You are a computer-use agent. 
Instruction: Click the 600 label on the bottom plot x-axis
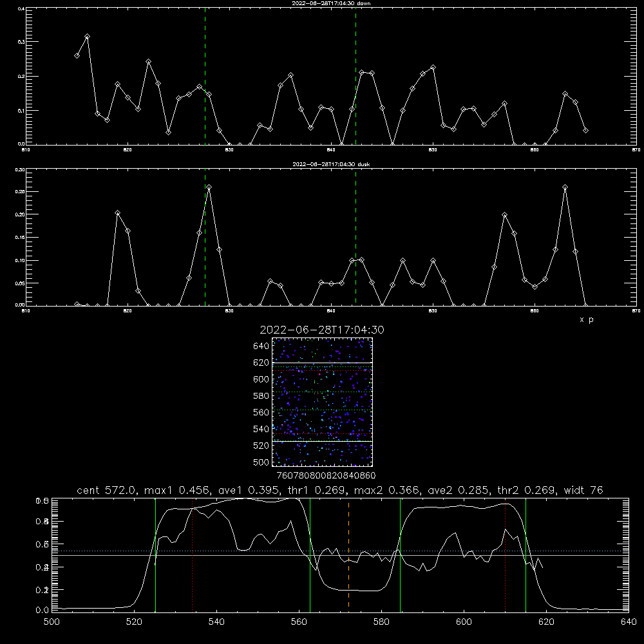[464, 622]
